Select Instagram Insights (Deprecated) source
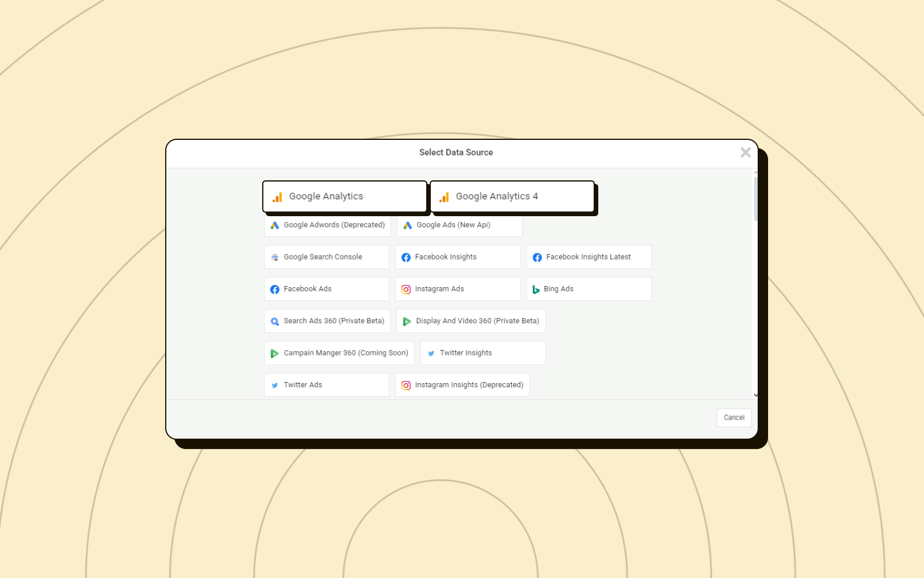 (x=462, y=385)
